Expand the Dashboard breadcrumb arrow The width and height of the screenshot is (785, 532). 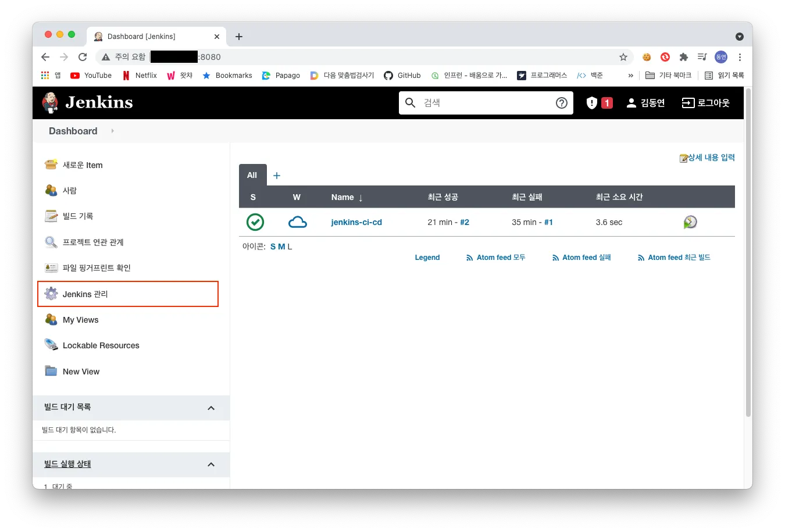[x=112, y=131]
